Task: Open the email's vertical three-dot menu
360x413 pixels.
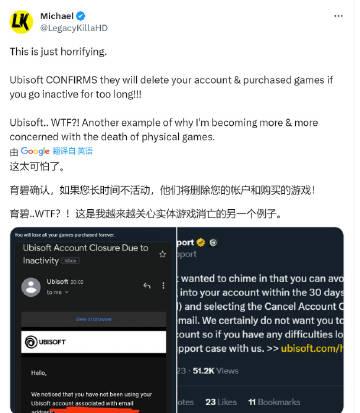Action: (x=163, y=286)
